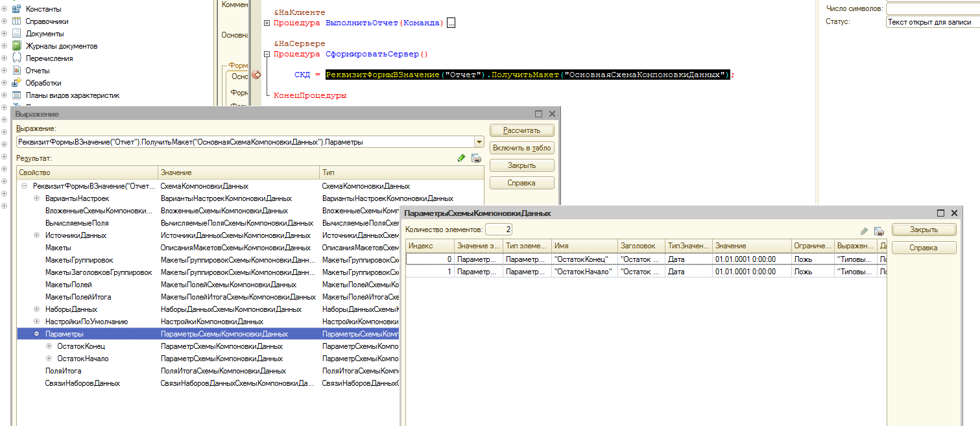Click the ТипЗначения column header
The width and height of the screenshot is (980, 426).
point(689,246)
